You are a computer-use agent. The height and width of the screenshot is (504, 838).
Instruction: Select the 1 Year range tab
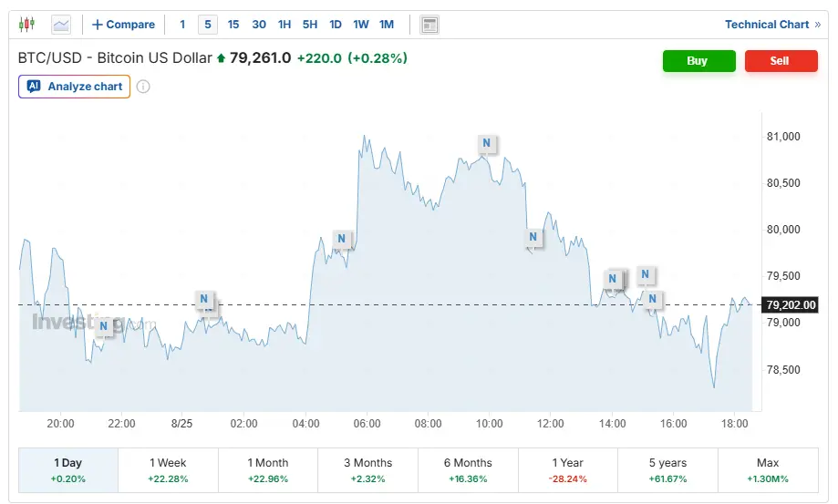tap(567, 470)
